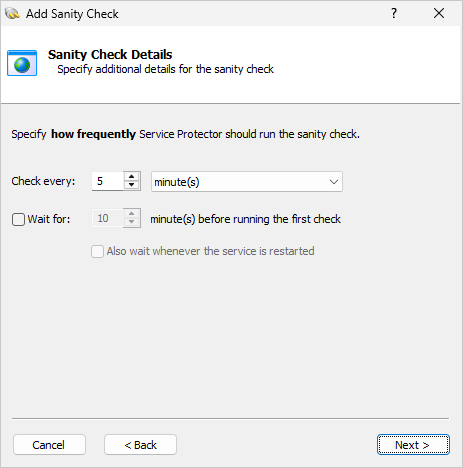Increase the Check every value
This screenshot has width=463, height=468.
point(132,177)
